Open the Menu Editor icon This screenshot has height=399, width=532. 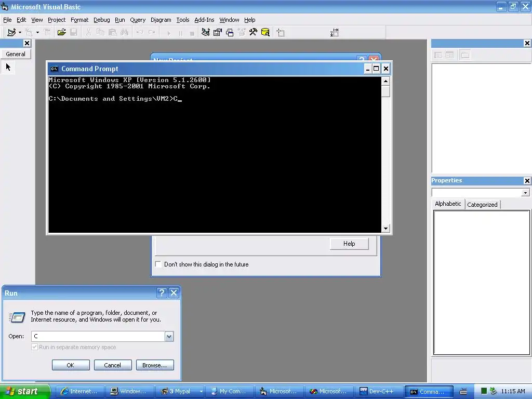coord(47,33)
